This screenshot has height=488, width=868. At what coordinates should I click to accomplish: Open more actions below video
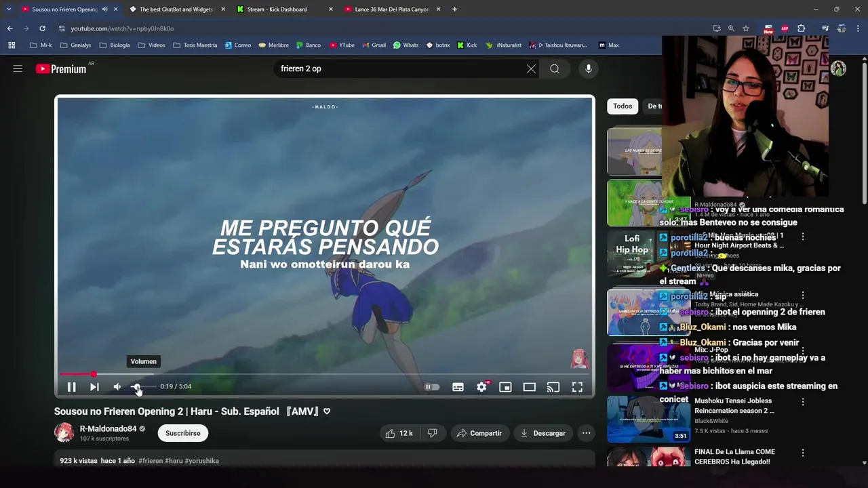[587, 433]
